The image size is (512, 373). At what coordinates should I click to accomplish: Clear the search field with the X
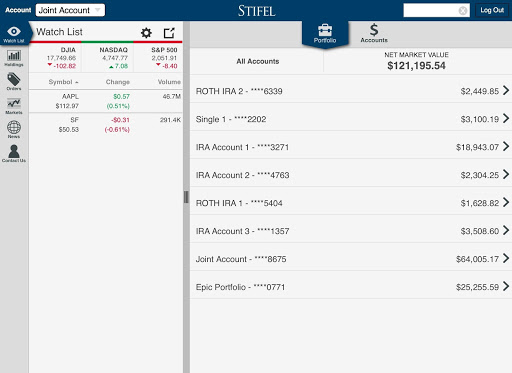[x=463, y=11]
